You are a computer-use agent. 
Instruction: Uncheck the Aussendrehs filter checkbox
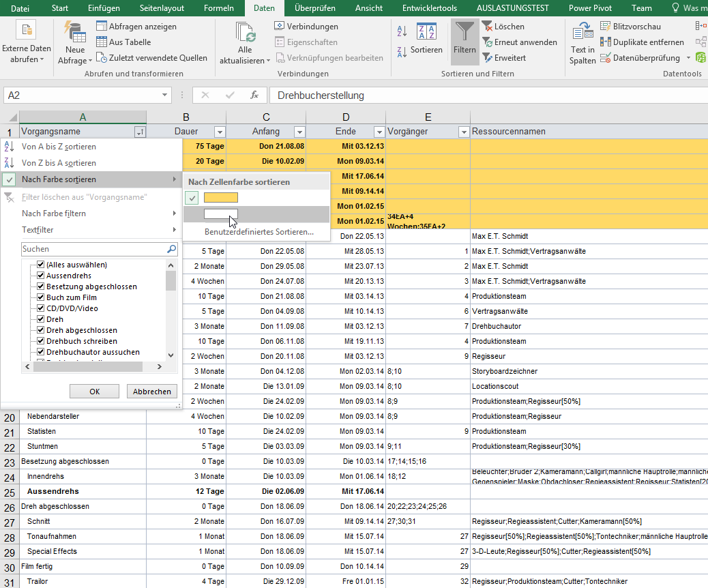click(41, 276)
